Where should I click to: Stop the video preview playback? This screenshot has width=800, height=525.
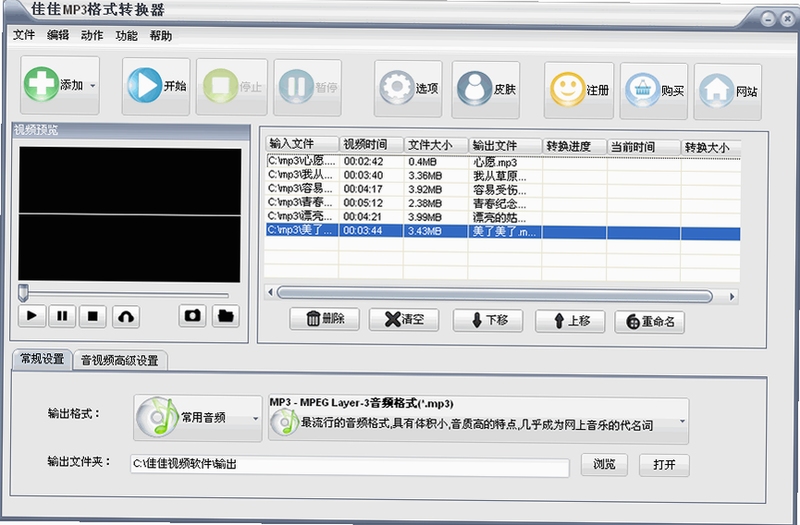93,317
